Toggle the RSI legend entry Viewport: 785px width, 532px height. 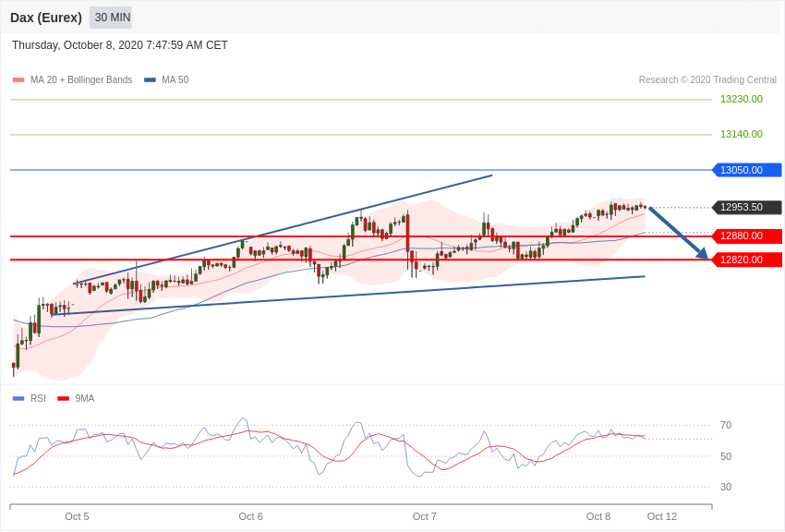point(38,399)
